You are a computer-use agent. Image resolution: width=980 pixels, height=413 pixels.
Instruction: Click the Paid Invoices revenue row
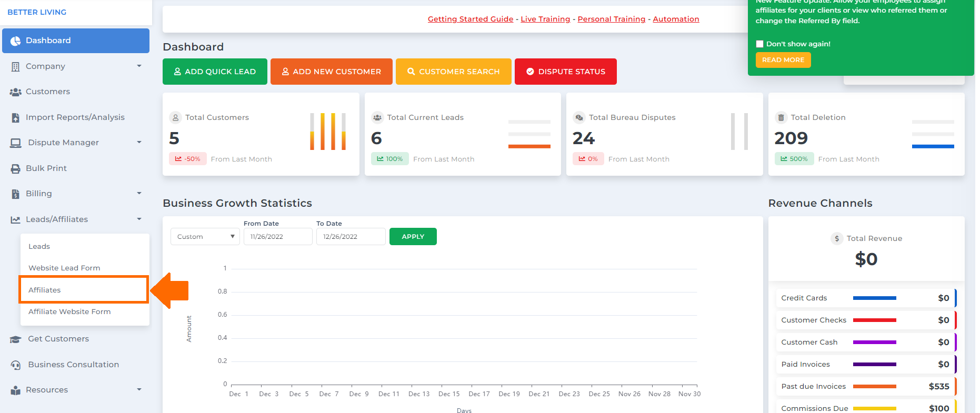(866, 365)
